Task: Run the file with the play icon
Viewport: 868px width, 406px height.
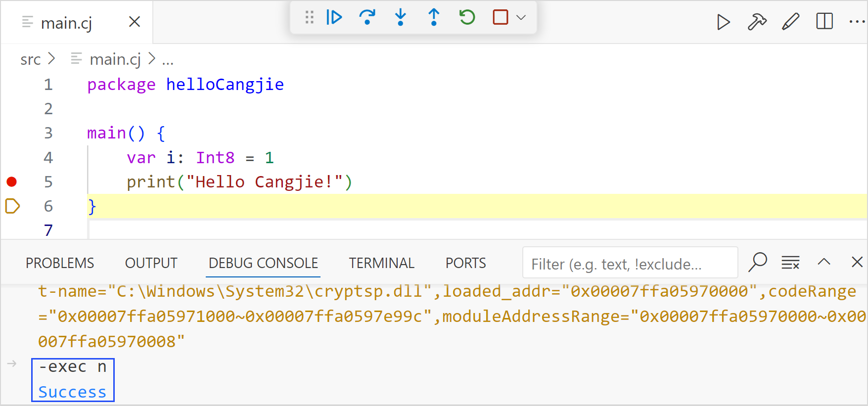Action: pyautogui.click(x=723, y=22)
